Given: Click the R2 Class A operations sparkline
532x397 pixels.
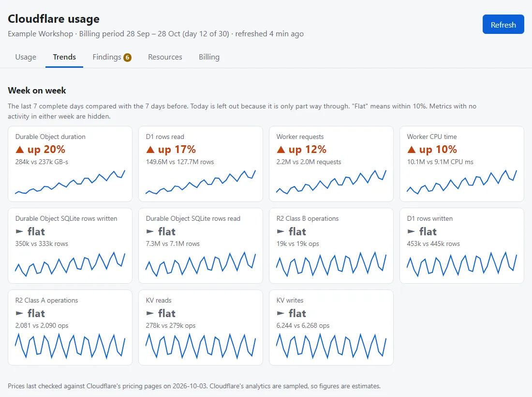Looking at the screenshot, I should 70,346.
